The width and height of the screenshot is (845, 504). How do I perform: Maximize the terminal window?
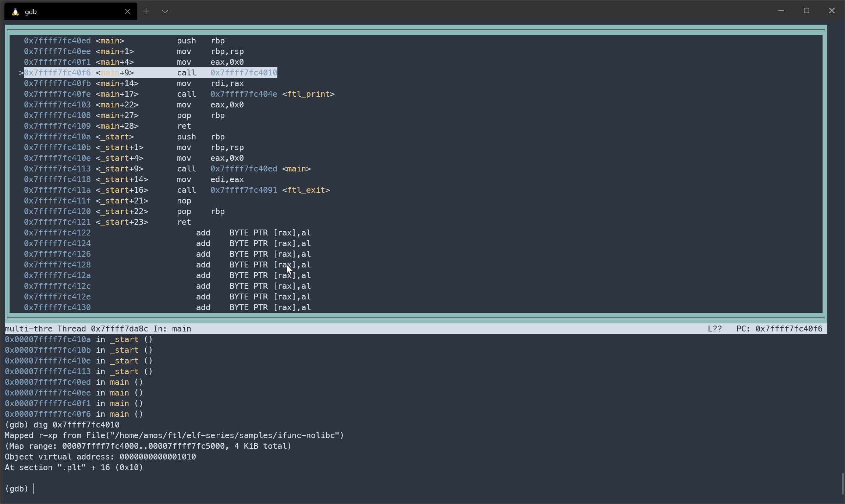(806, 11)
